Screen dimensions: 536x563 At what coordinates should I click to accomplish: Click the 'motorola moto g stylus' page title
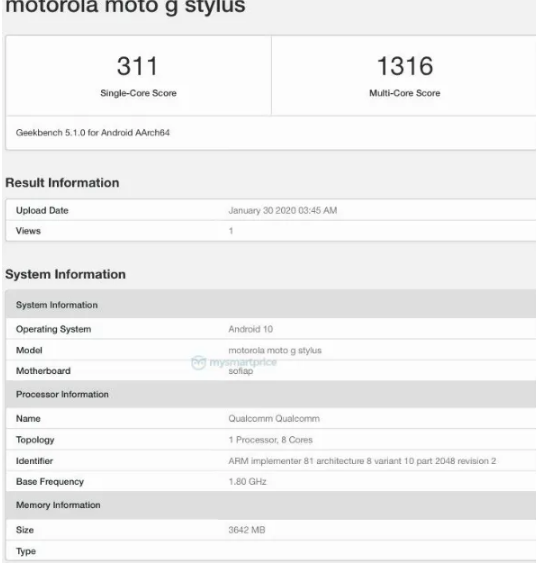click(x=125, y=6)
